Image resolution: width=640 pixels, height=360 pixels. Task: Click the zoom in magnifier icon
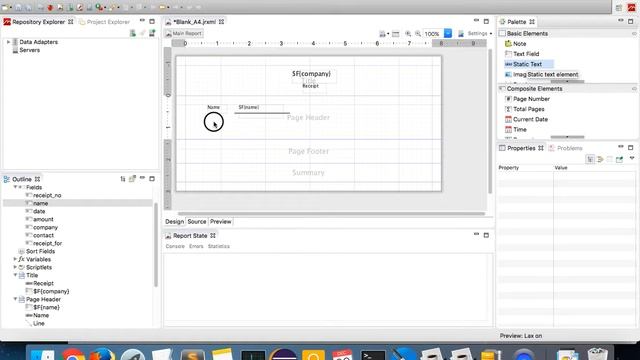click(x=408, y=33)
